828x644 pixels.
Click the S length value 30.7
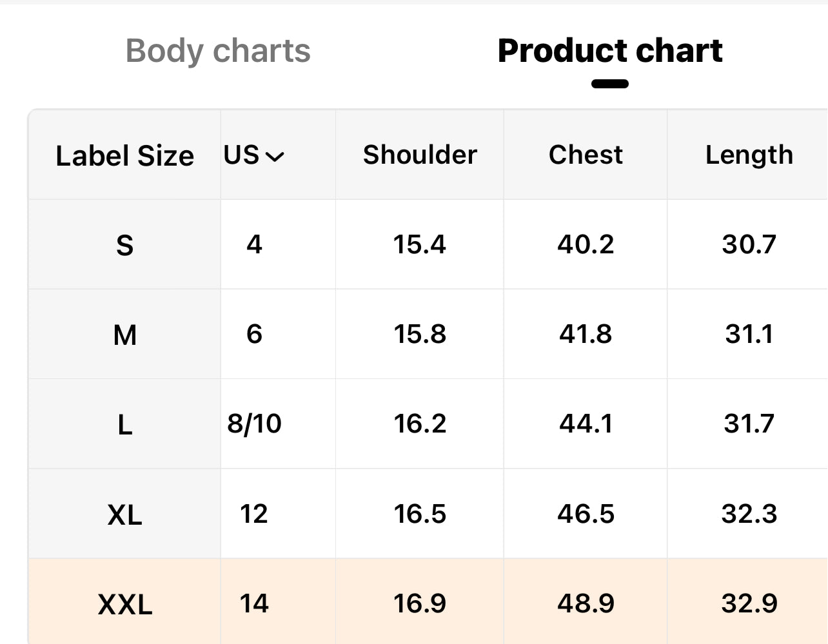(749, 245)
